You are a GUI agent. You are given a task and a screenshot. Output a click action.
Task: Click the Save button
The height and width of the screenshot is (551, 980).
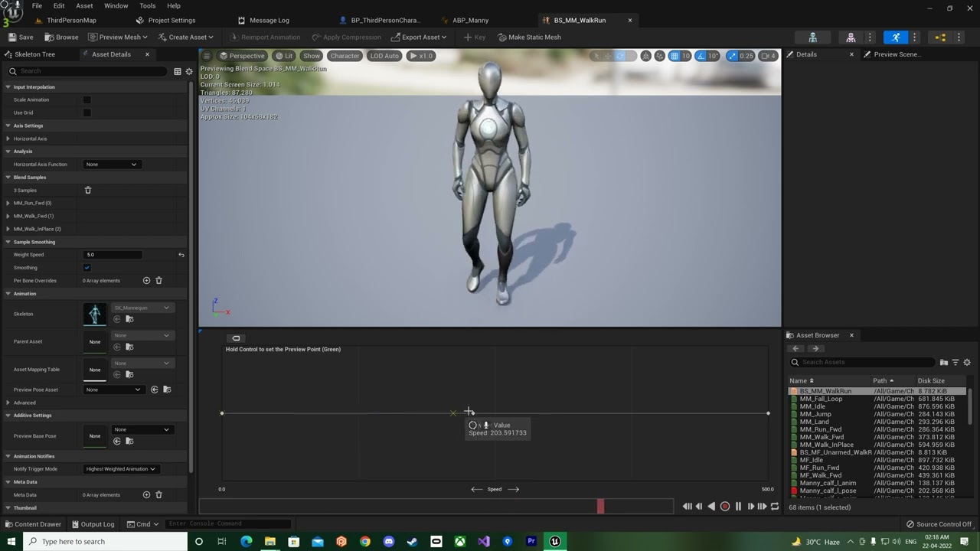[21, 37]
